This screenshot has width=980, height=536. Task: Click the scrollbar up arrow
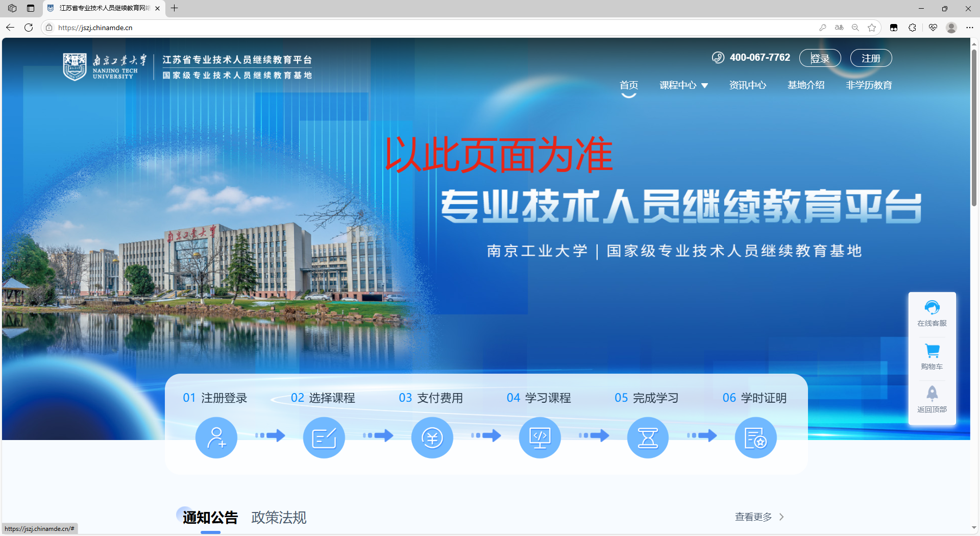pos(974,44)
